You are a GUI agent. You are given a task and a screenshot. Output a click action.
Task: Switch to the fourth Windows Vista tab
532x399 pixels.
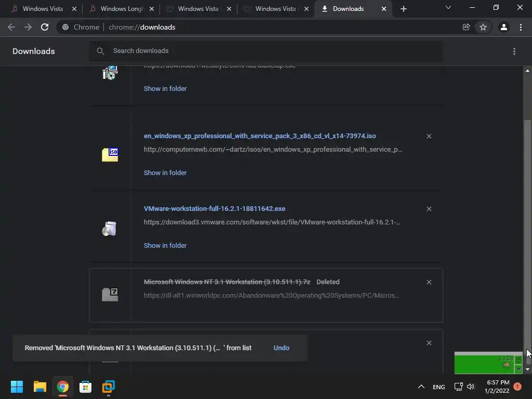(x=277, y=9)
